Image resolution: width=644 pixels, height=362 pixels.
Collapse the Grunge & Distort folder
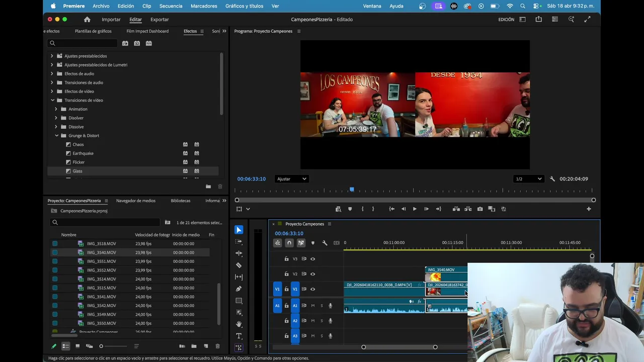click(56, 136)
